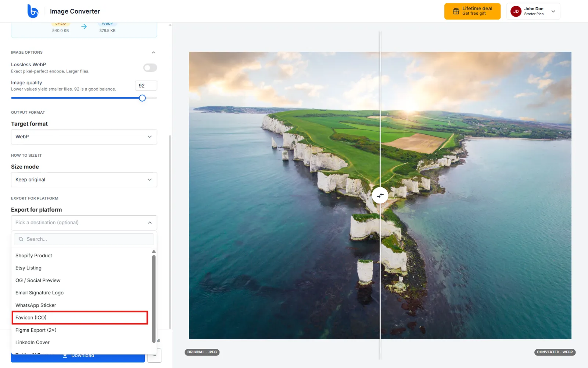Click the coastal cliffs preview image

pos(380,195)
